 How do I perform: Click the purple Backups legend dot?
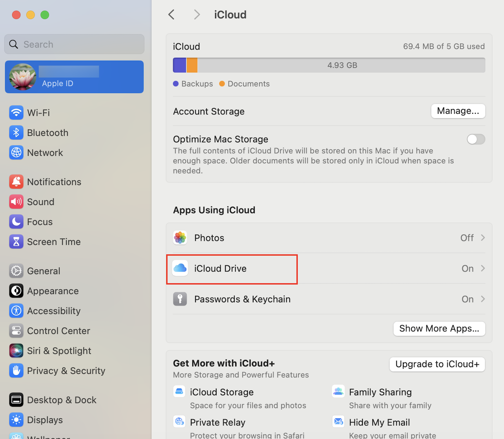coord(175,84)
